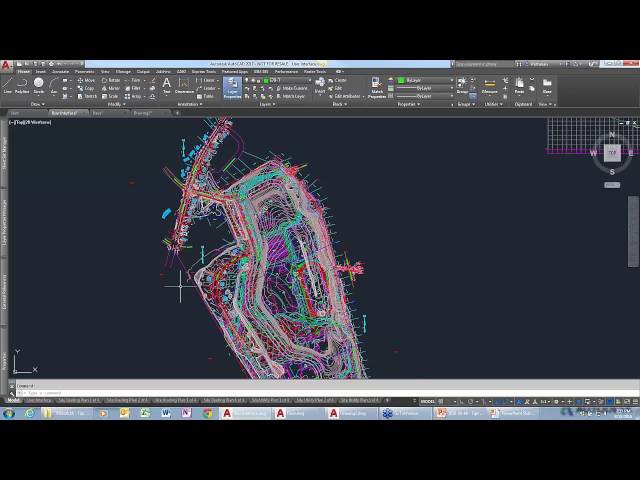Viewport: 640px width, 480px height.
Task: Click the Scale tool
Action: click(x=110, y=96)
